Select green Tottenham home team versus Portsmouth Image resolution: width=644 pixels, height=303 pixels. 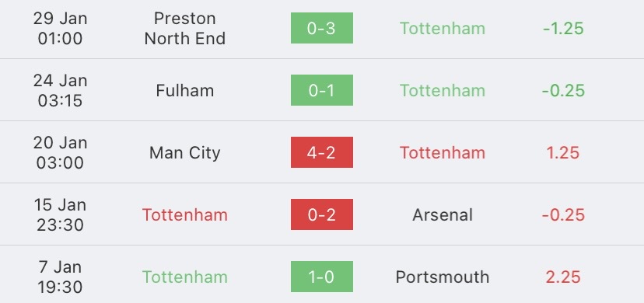click(185, 277)
